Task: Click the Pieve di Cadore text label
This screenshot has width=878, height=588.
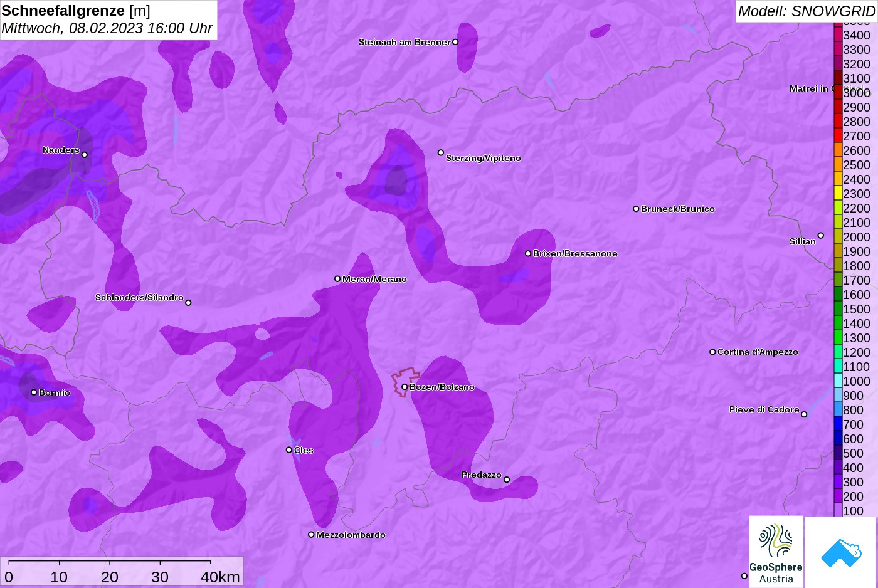Action: coord(764,409)
